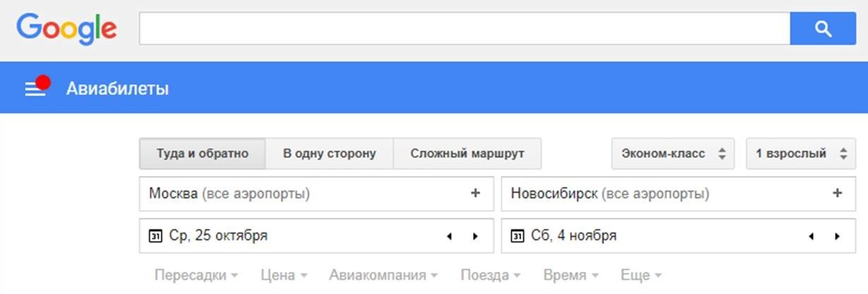Go to next day for return date
Viewport: 868px width, 294px height.
(x=837, y=237)
